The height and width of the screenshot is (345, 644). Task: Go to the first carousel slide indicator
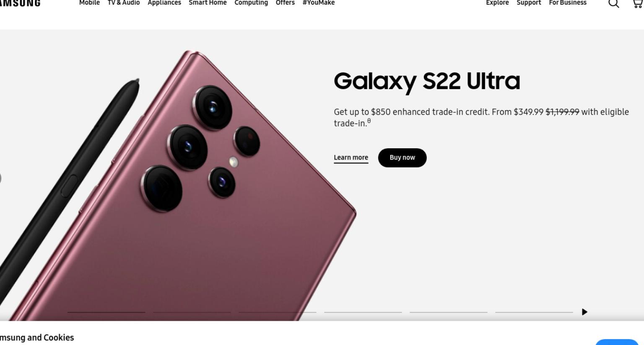coord(106,312)
